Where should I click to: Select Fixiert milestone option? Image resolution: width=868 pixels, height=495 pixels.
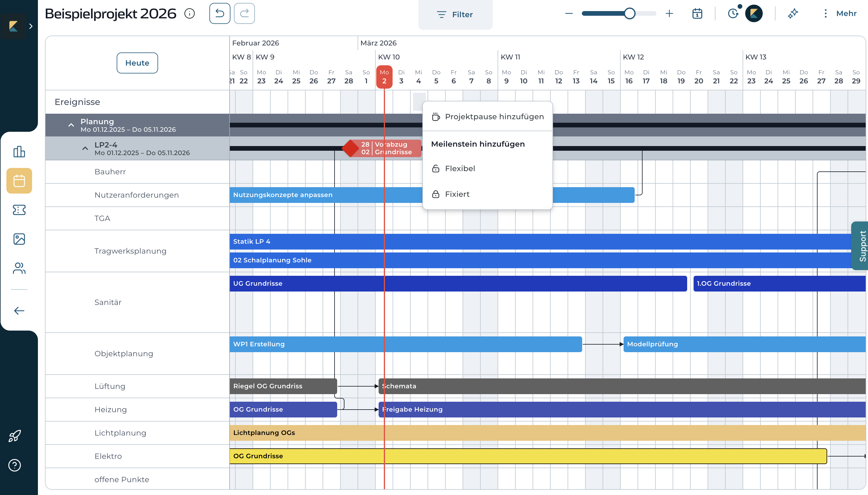[487, 194]
